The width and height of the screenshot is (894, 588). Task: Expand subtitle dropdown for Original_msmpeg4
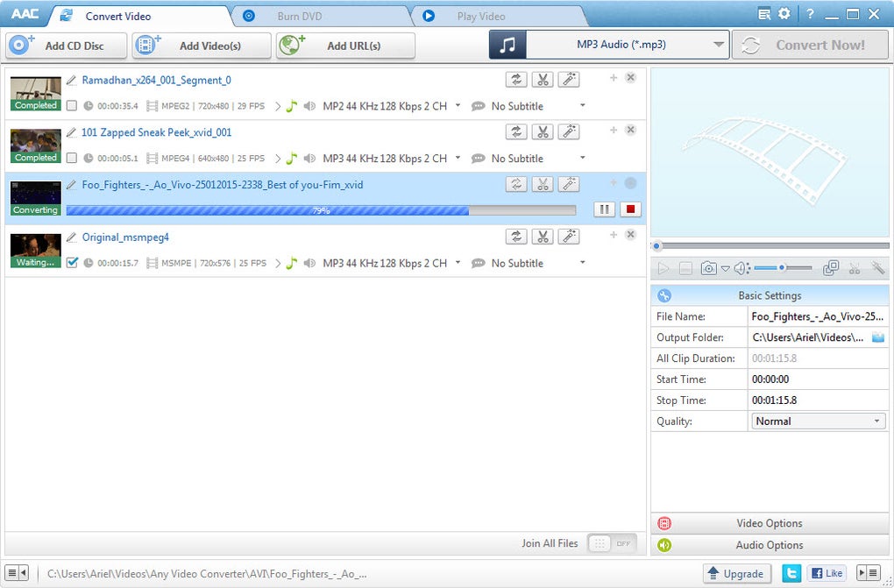(582, 262)
